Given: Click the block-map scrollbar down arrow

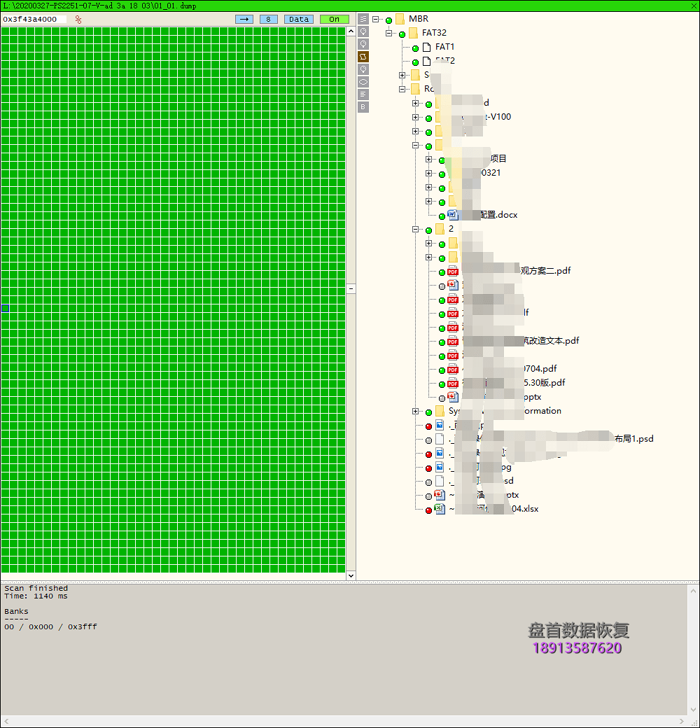Looking at the screenshot, I should point(351,575).
